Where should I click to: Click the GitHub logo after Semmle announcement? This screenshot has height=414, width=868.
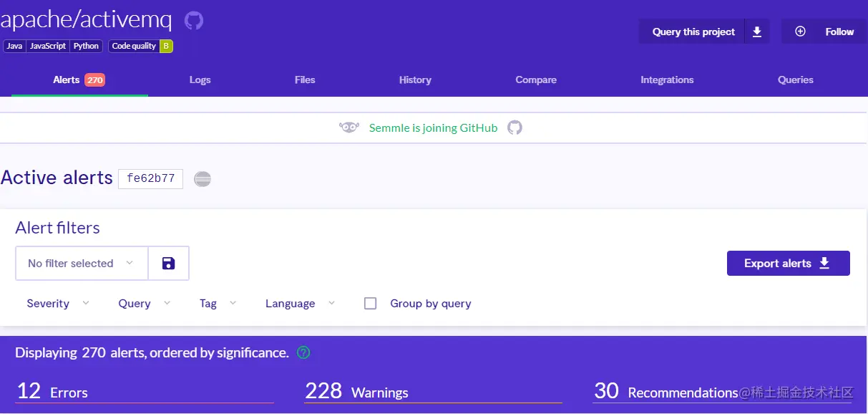515,127
